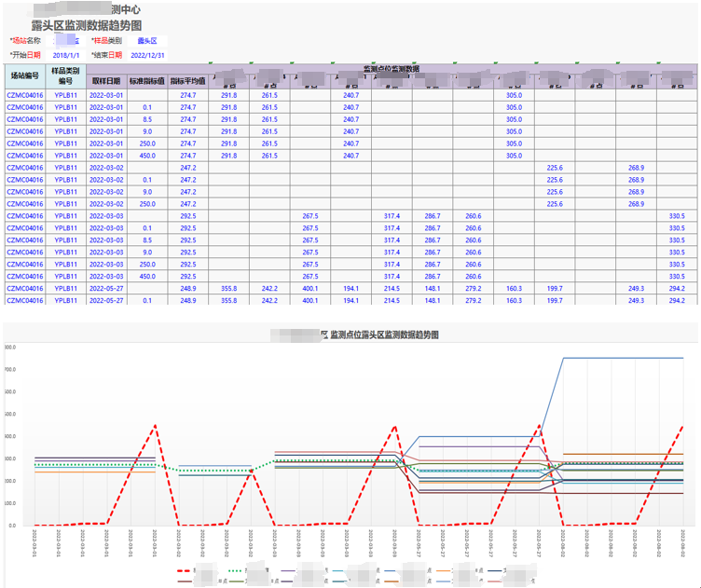Viewport: 701px width, 588px height.
Task: Click the 450.0 standard value in 2022-03-01 rows
Action: (147, 156)
